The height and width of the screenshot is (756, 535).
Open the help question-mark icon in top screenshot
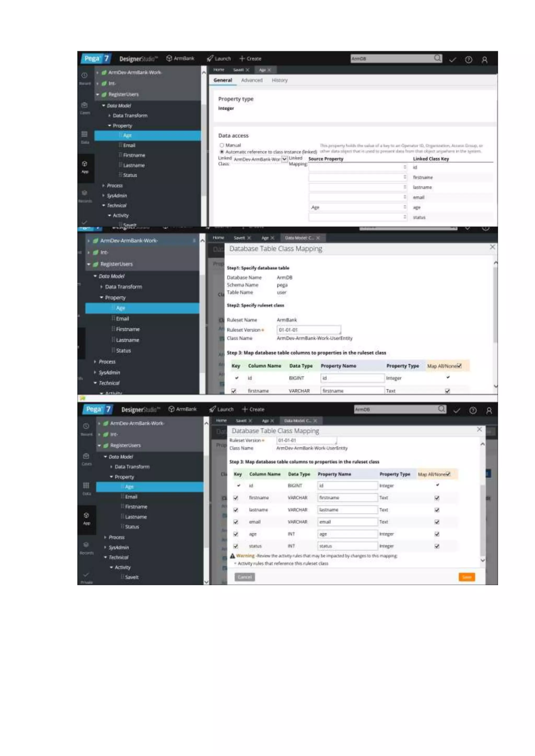click(468, 60)
